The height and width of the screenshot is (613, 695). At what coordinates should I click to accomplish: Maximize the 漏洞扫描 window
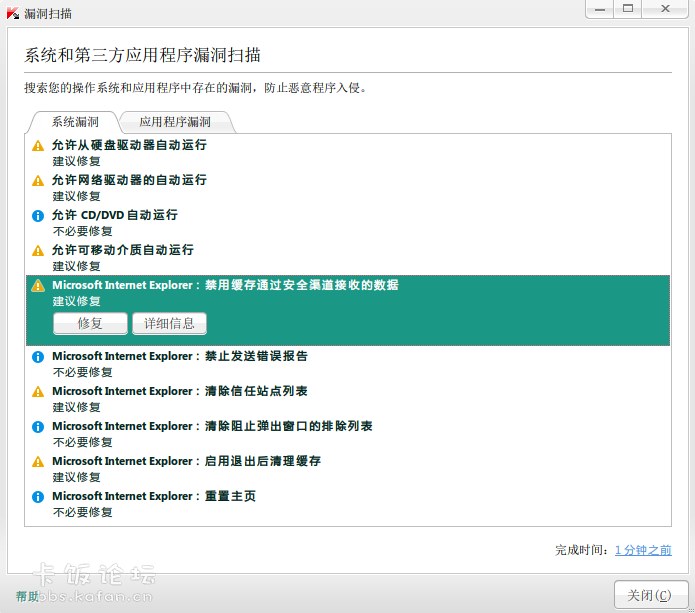(628, 9)
